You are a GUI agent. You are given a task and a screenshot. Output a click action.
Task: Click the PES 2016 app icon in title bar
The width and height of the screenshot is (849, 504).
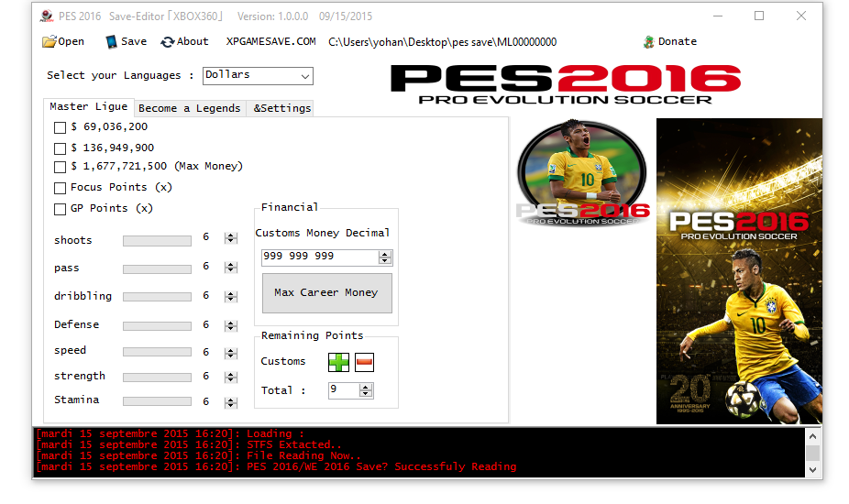(x=48, y=16)
